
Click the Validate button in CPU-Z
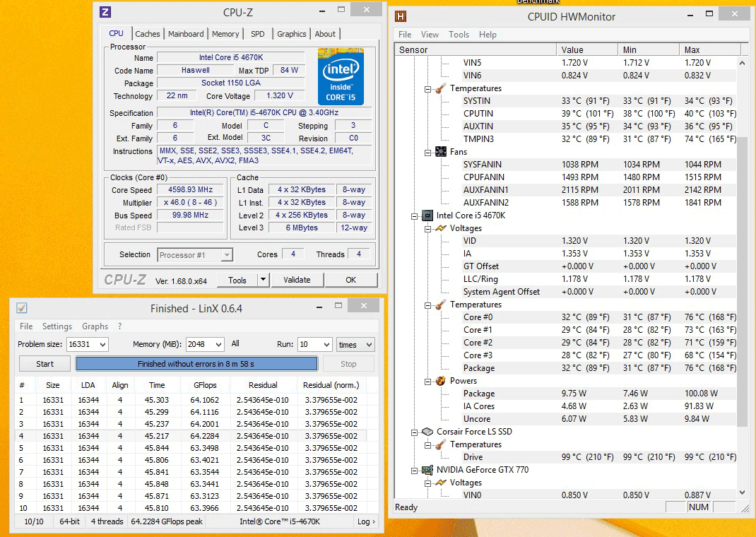297,280
